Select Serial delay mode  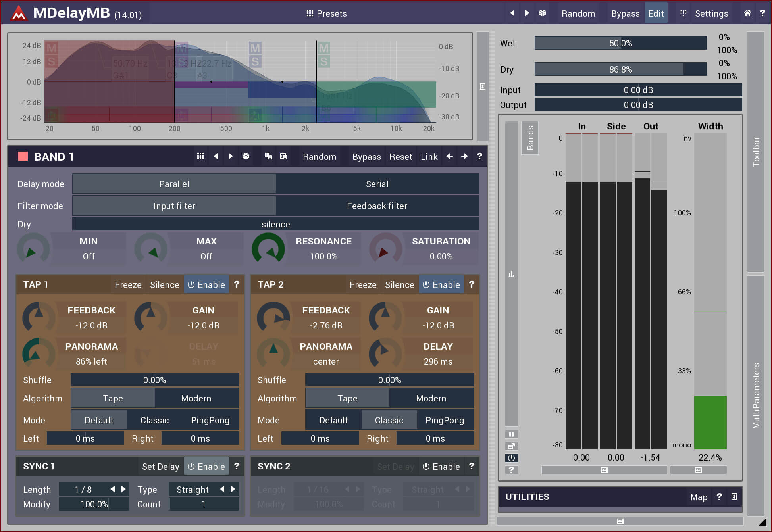tap(377, 184)
